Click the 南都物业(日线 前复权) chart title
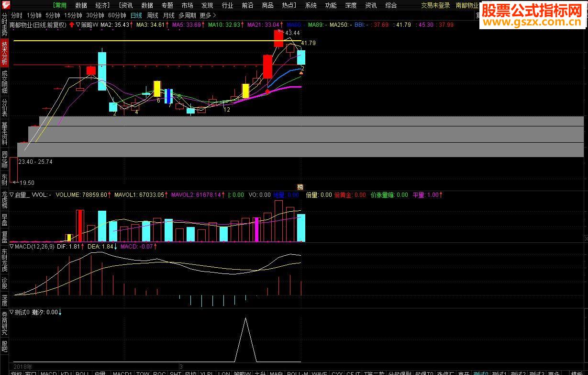588x375 pixels. click(x=39, y=24)
